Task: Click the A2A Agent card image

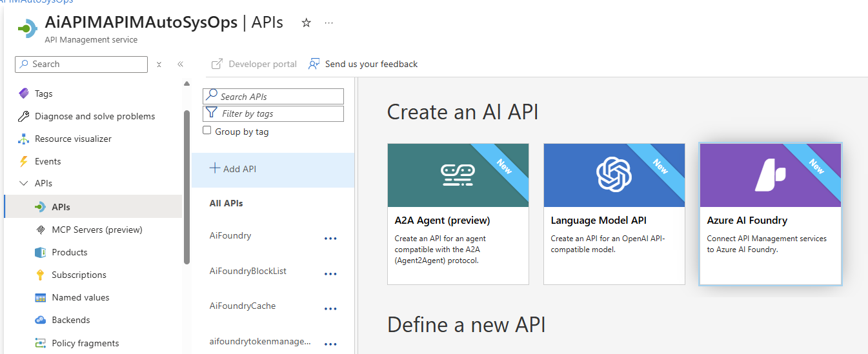Action: [x=458, y=175]
